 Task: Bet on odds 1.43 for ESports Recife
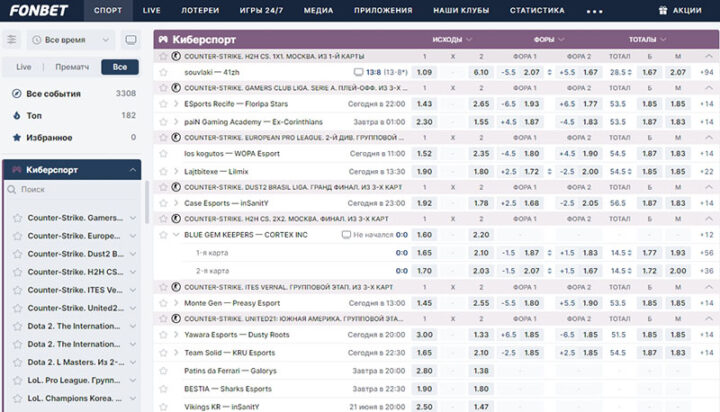click(x=424, y=104)
